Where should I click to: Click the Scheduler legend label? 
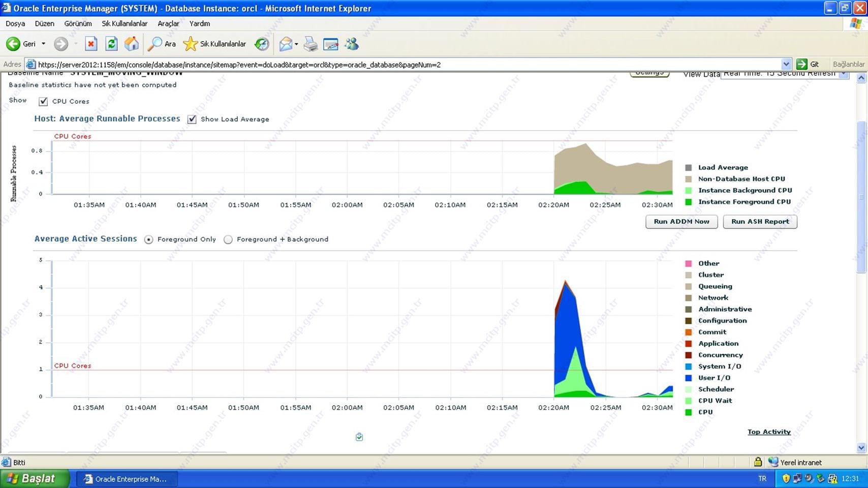coord(716,389)
